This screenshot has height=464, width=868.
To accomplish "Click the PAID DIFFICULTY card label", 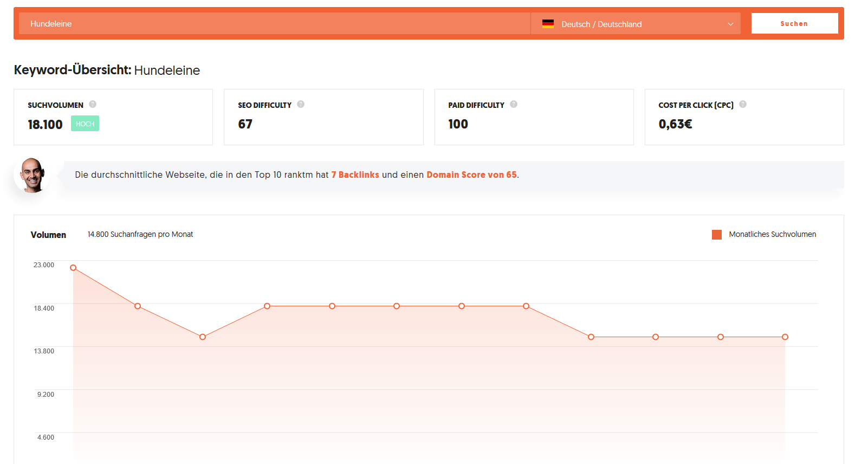I will point(476,105).
